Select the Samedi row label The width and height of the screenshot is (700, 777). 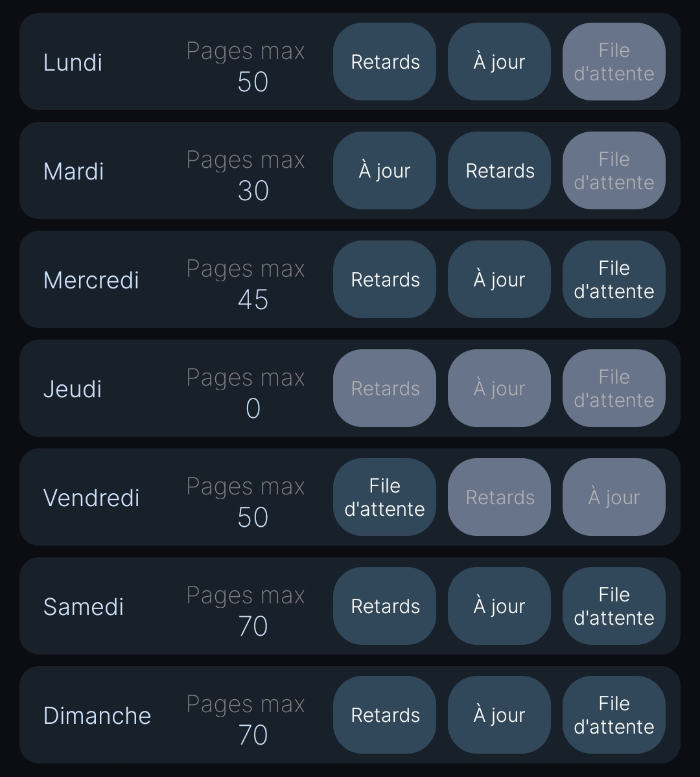tap(84, 607)
